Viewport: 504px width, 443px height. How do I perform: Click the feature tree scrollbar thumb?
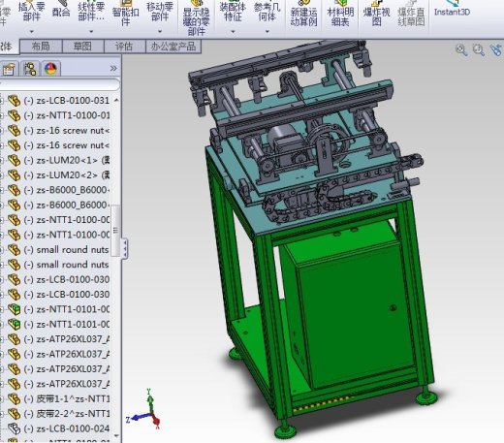(x=115, y=231)
